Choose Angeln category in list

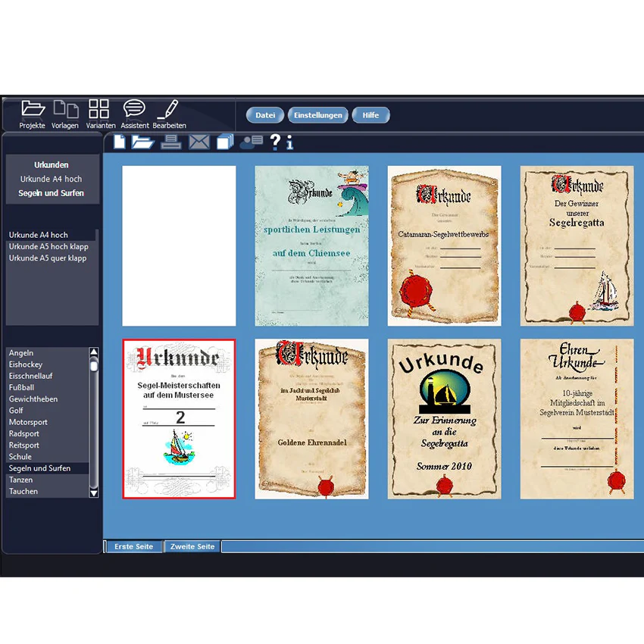coord(47,353)
